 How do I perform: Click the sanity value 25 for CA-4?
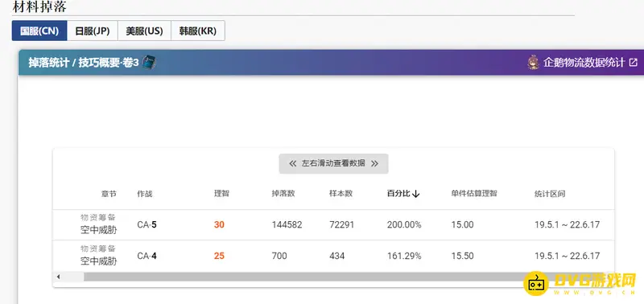[219, 256]
